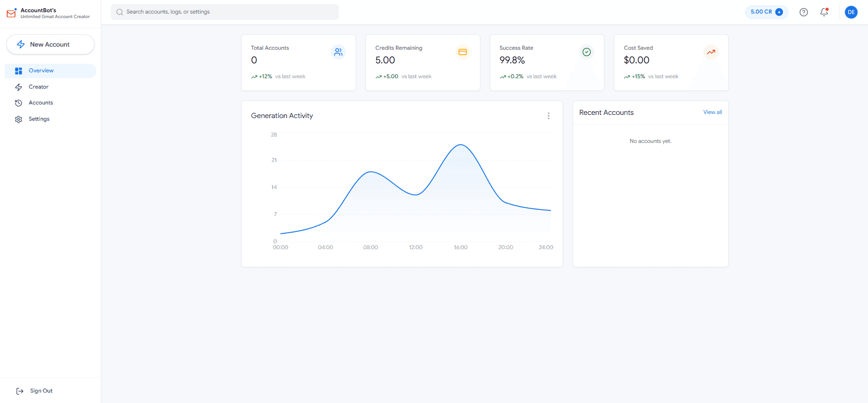Open the Accounts sidebar page
The height and width of the screenshot is (403, 868).
tap(41, 103)
